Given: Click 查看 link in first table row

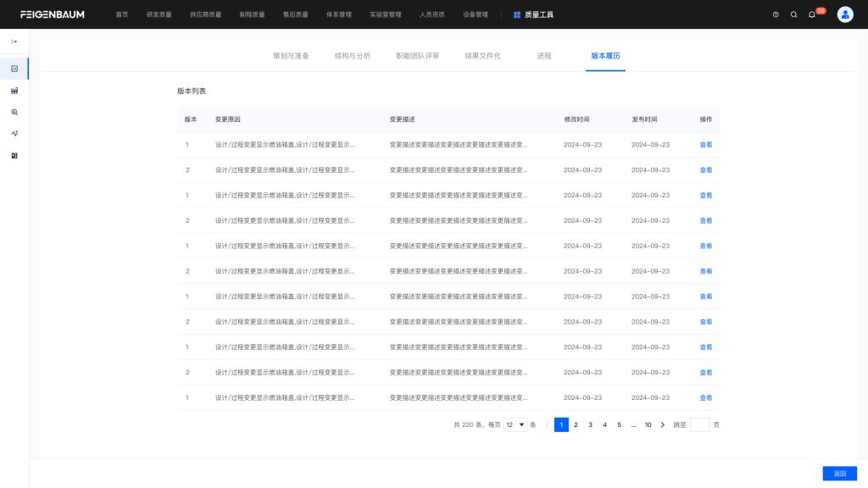Looking at the screenshot, I should pyautogui.click(x=706, y=144).
